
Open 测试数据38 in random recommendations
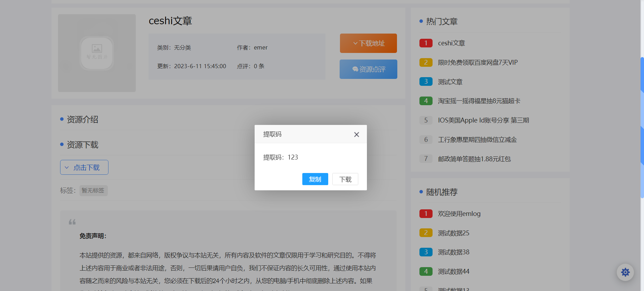pyautogui.click(x=453, y=252)
